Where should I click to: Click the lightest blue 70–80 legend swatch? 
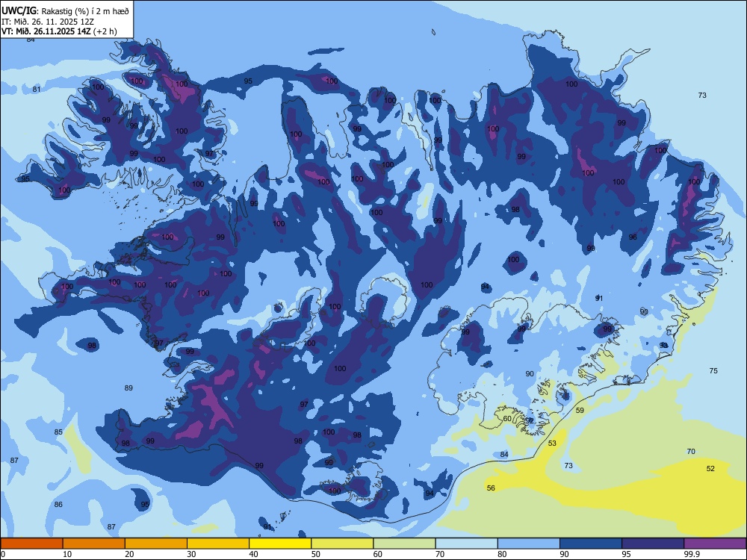tap(466, 544)
